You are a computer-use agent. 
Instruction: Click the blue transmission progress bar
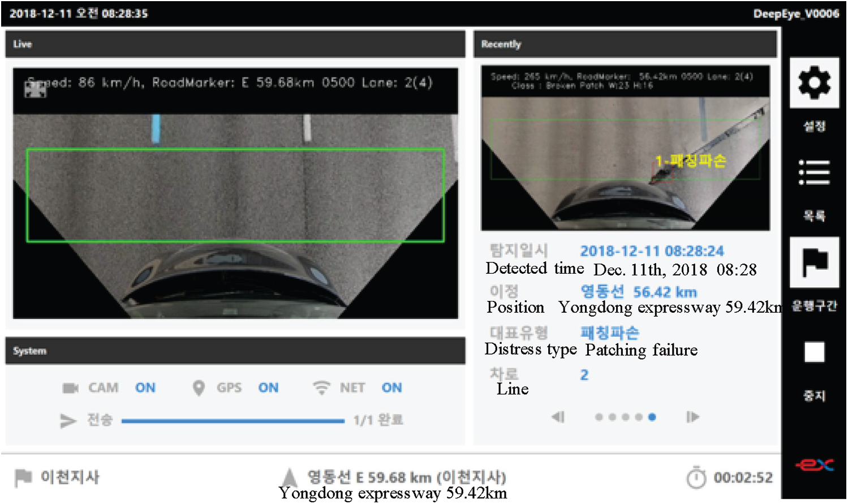coord(233,421)
